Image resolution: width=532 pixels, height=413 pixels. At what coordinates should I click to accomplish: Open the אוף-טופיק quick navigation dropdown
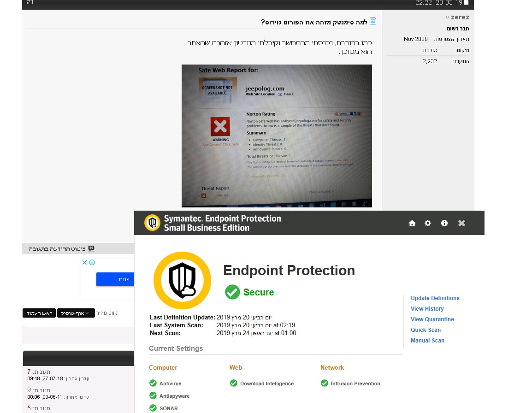tap(76, 313)
